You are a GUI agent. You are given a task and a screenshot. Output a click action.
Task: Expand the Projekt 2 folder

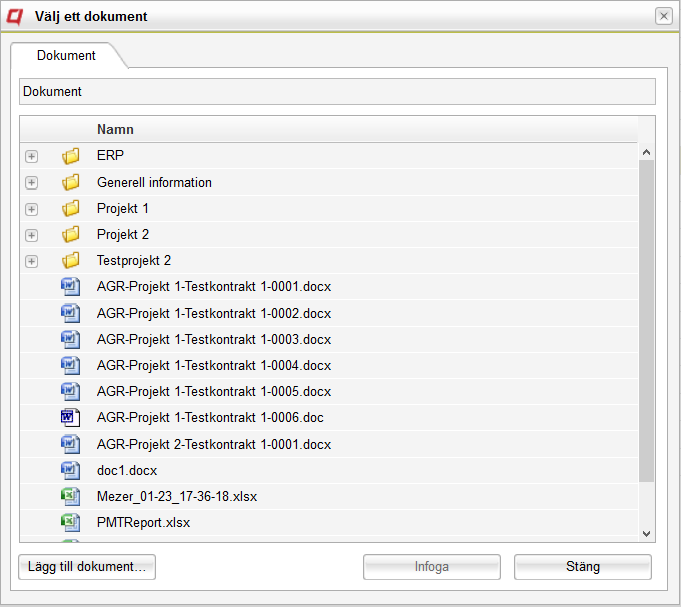(x=31, y=235)
